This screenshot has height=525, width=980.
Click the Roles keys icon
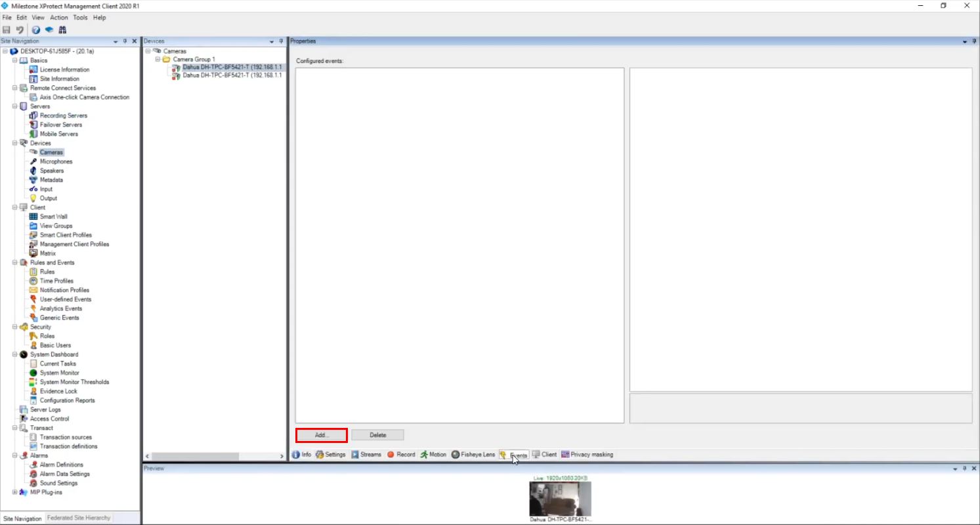click(34, 336)
